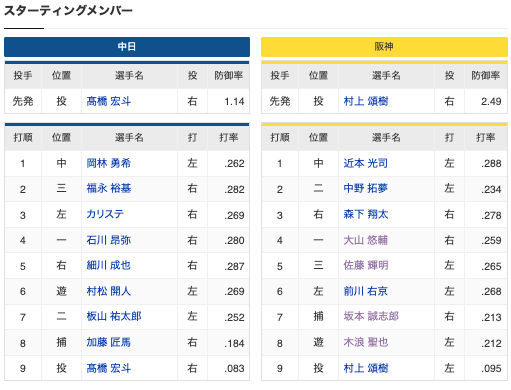
Task: Click batting average .259 for 大山
Action: tap(491, 240)
